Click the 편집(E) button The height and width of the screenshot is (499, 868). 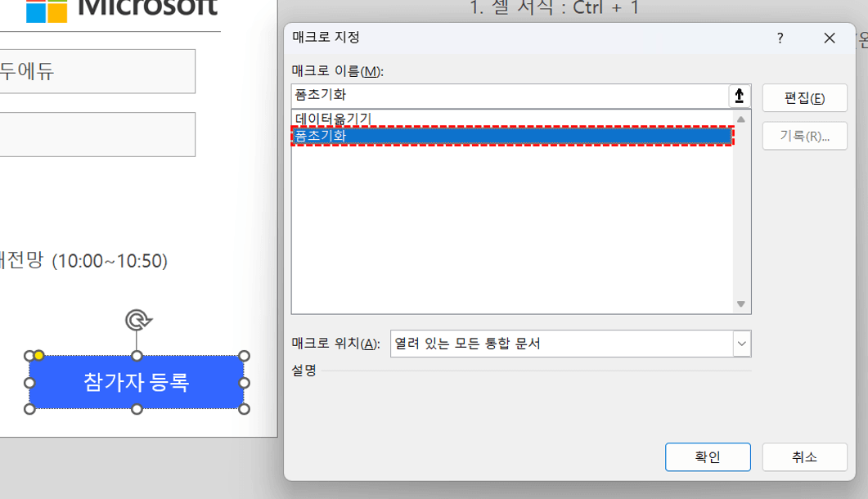pos(804,97)
